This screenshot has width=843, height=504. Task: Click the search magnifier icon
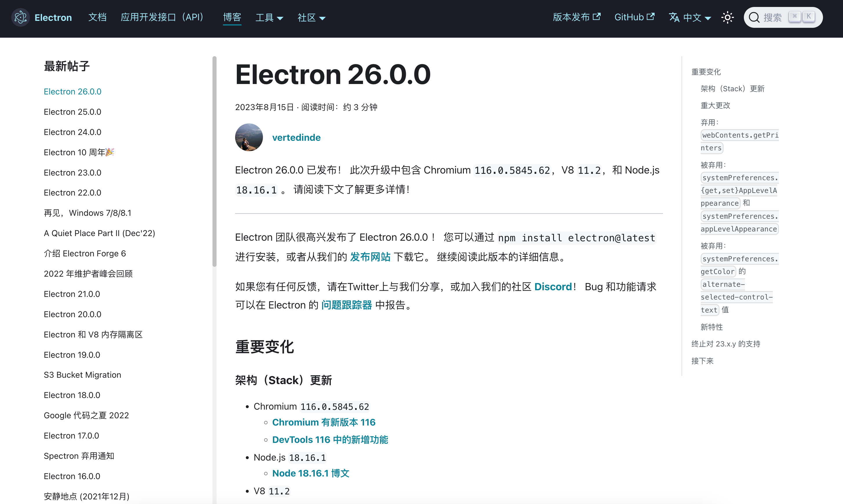pyautogui.click(x=754, y=17)
